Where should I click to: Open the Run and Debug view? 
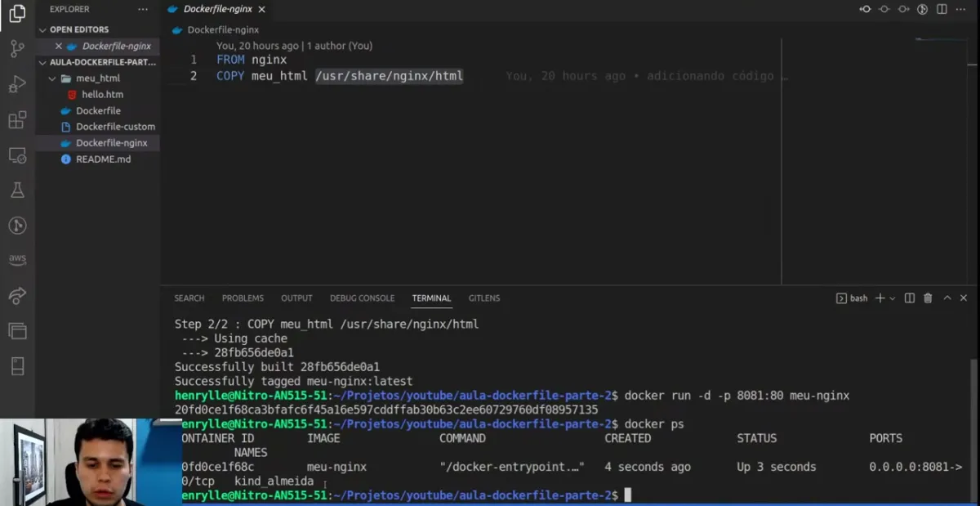(x=17, y=84)
